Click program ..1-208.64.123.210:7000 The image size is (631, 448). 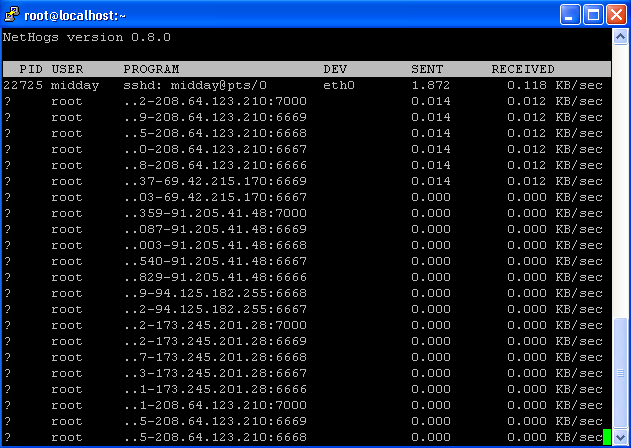[x=215, y=405]
